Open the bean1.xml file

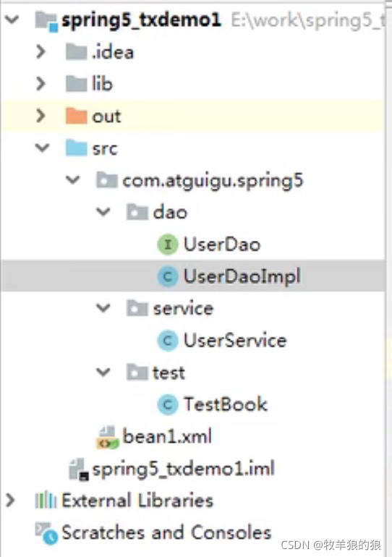[x=167, y=436]
